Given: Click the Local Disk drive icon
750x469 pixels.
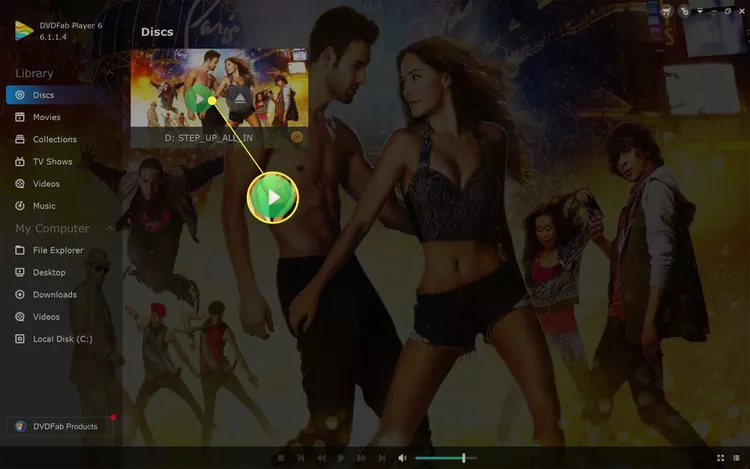Looking at the screenshot, I should pyautogui.click(x=20, y=339).
